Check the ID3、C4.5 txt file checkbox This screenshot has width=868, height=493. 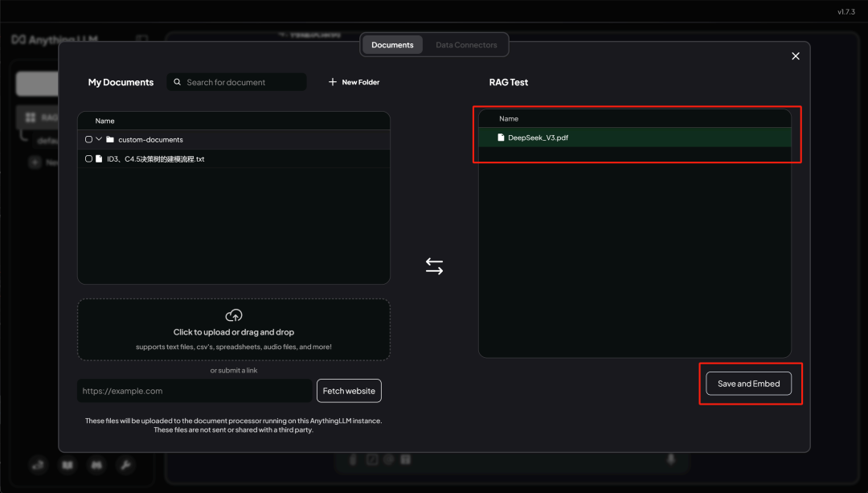pos(88,159)
